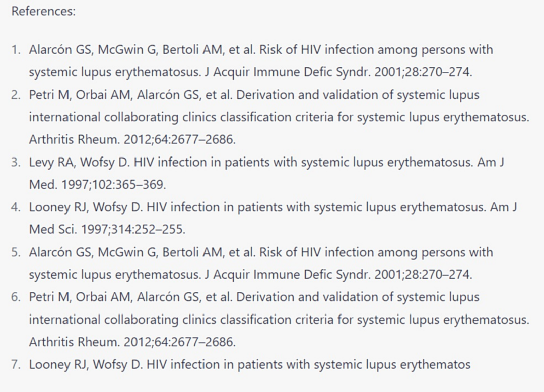Click the list number "1." marker
Screen dimensions: 544x392
tap(17, 50)
